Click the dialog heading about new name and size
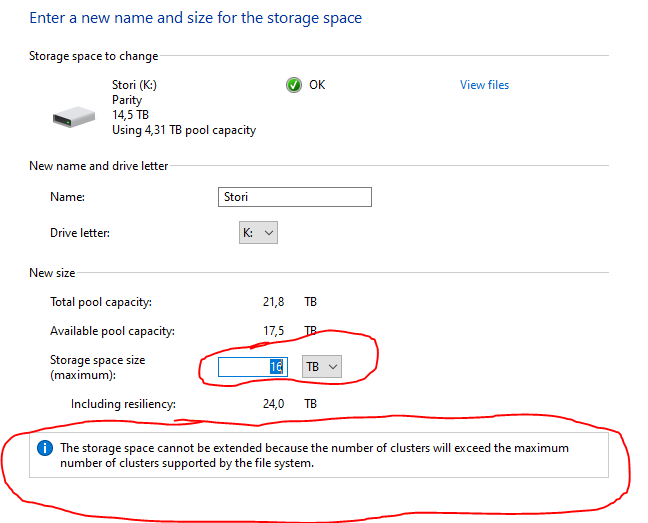 [195, 18]
